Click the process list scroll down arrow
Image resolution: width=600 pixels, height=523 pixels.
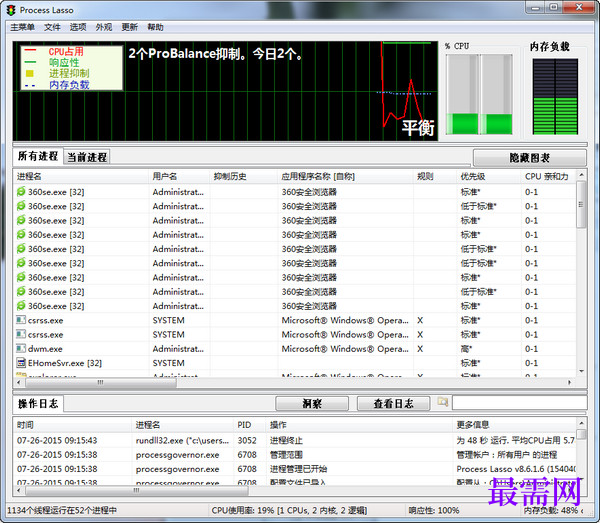coord(581,371)
